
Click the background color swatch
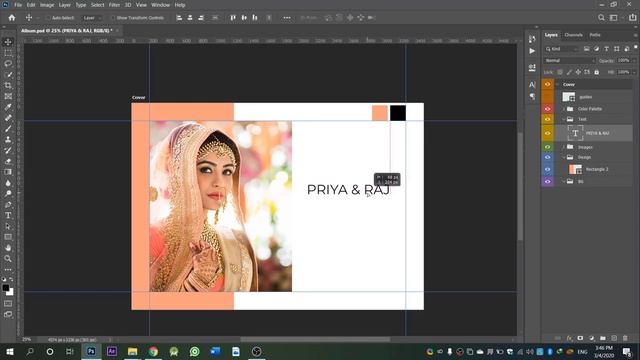[10, 292]
